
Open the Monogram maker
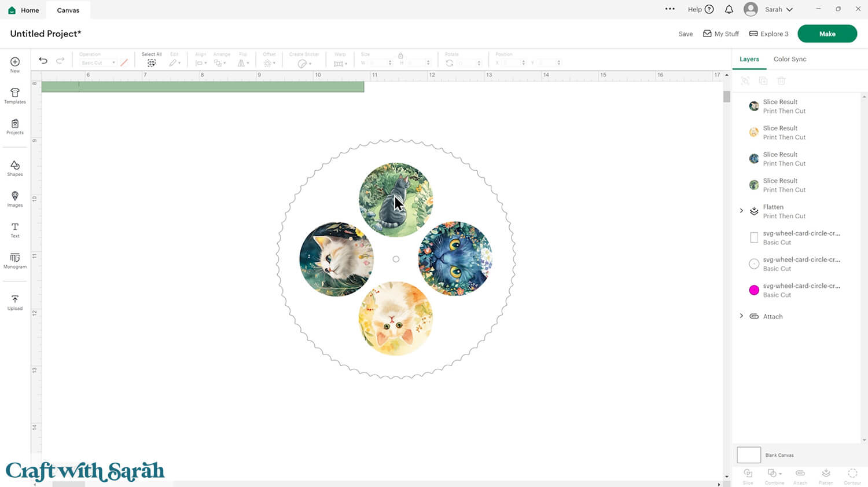coord(15,261)
